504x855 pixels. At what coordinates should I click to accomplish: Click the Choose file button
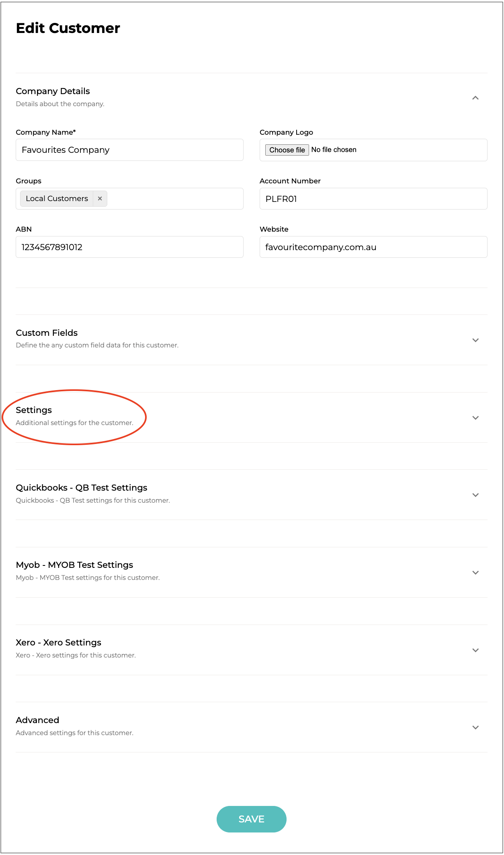pyautogui.click(x=287, y=150)
